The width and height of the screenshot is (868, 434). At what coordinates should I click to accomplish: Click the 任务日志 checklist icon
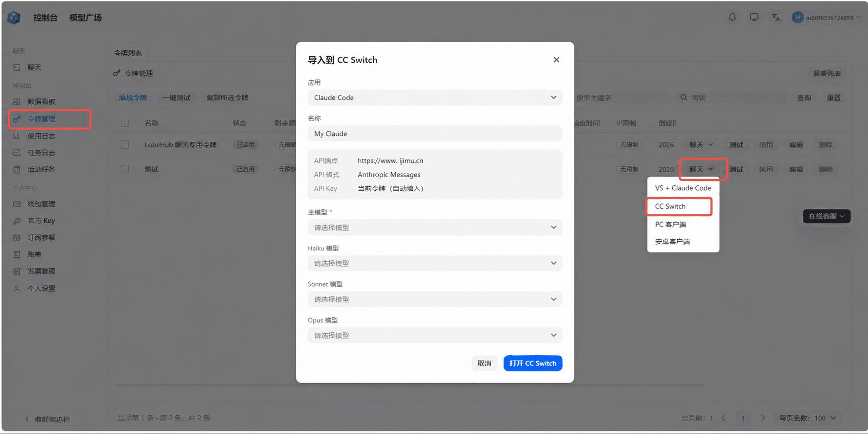[x=17, y=153]
